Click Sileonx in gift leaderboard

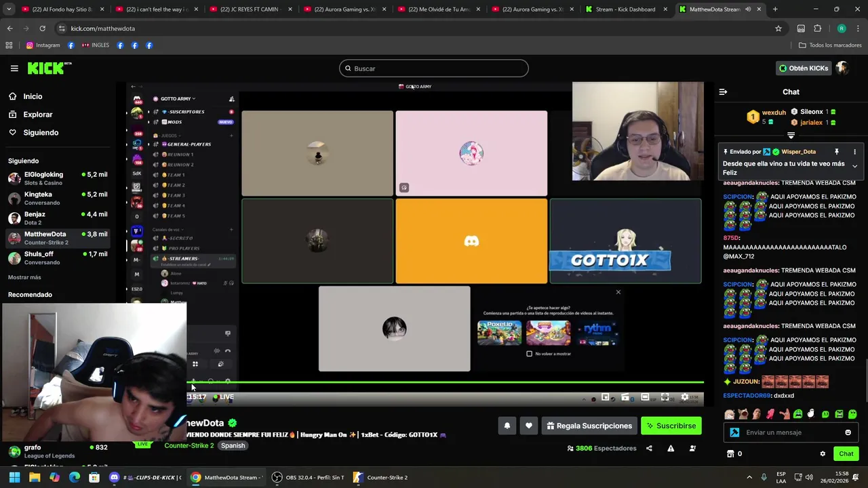click(812, 112)
